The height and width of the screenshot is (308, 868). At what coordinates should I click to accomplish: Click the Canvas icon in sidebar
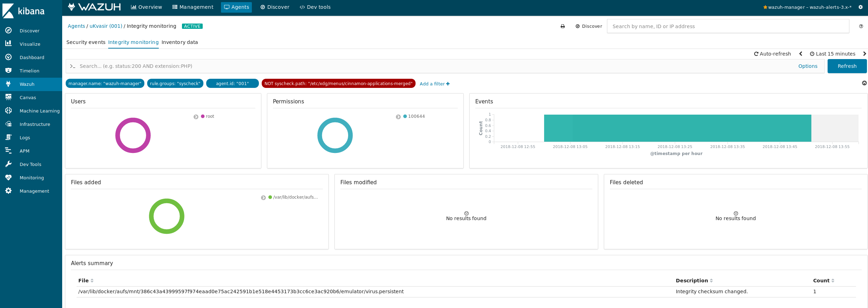click(8, 97)
